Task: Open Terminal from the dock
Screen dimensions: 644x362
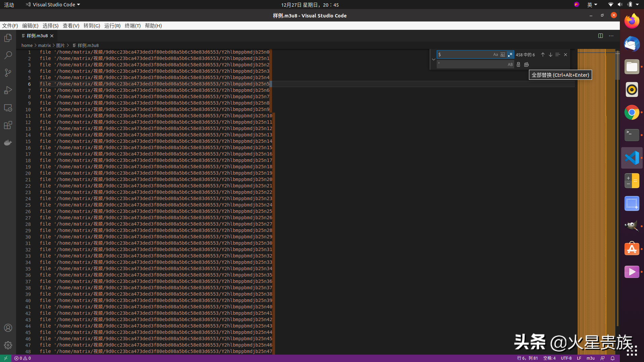Action: coord(632,135)
